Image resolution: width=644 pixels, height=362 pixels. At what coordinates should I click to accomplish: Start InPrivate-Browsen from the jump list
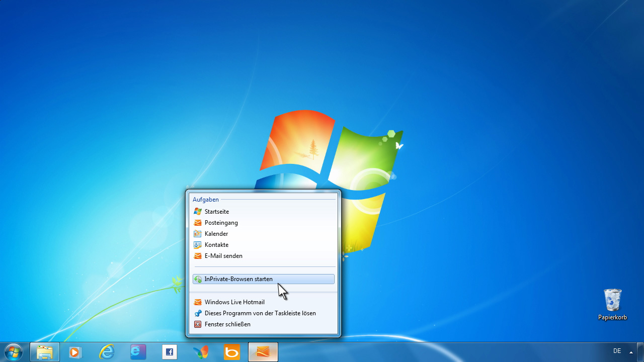point(263,279)
